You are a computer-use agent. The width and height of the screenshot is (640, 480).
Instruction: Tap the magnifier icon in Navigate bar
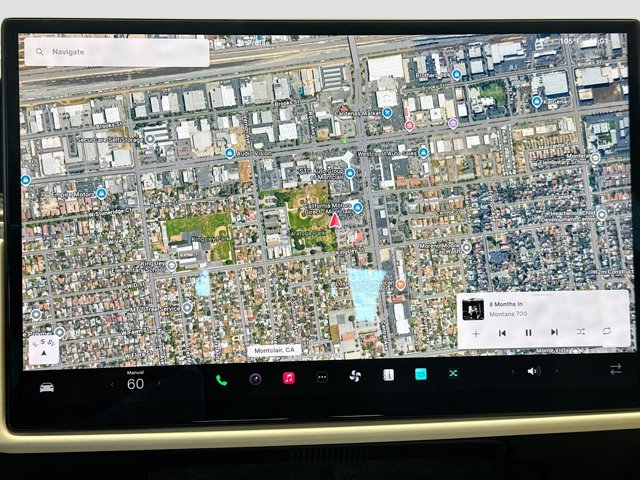click(40, 52)
